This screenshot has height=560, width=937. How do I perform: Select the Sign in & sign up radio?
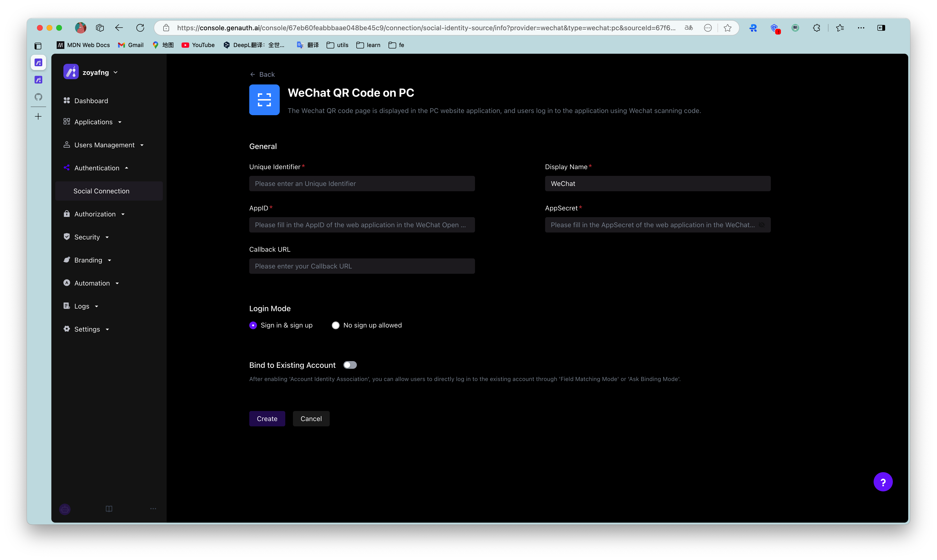tap(253, 325)
